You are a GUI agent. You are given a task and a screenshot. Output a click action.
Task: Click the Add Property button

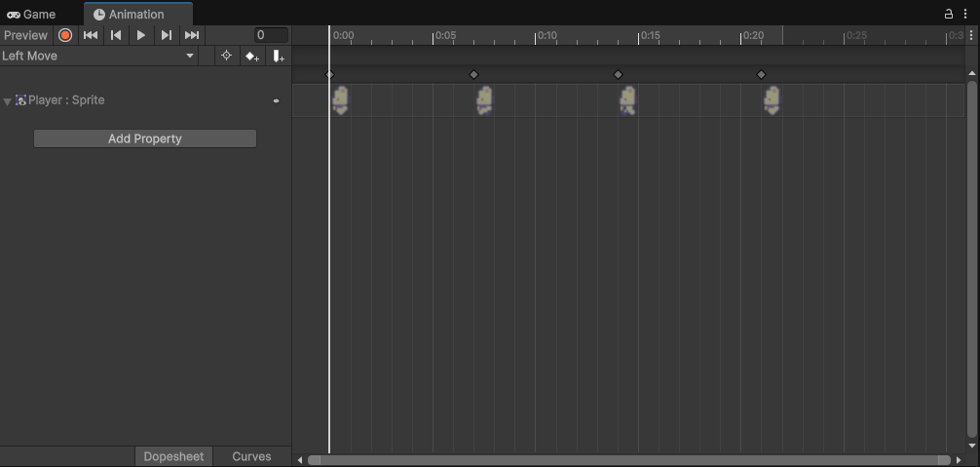click(145, 138)
